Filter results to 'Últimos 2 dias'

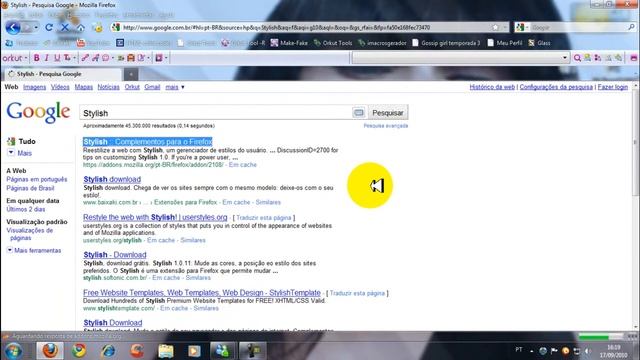[x=26, y=209]
